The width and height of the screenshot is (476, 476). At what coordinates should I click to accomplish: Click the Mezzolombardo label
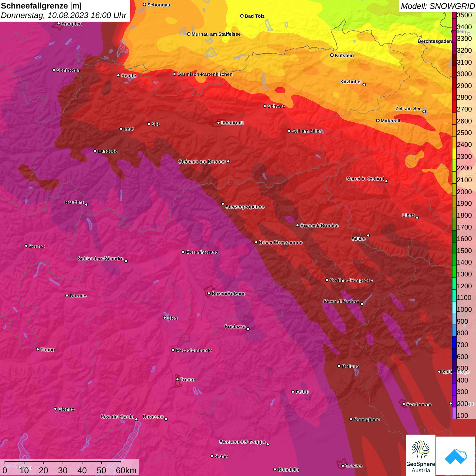(194, 350)
